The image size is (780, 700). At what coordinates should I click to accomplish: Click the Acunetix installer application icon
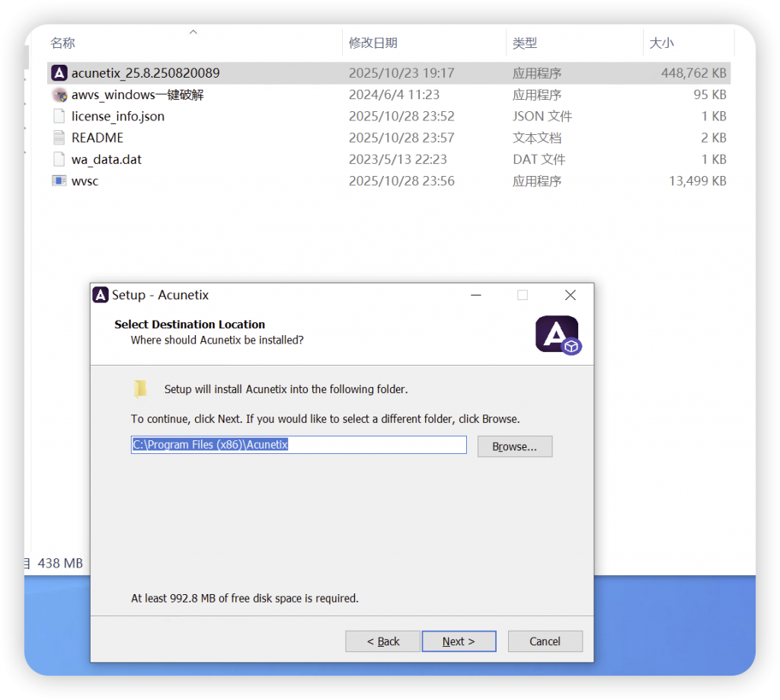pos(59,72)
